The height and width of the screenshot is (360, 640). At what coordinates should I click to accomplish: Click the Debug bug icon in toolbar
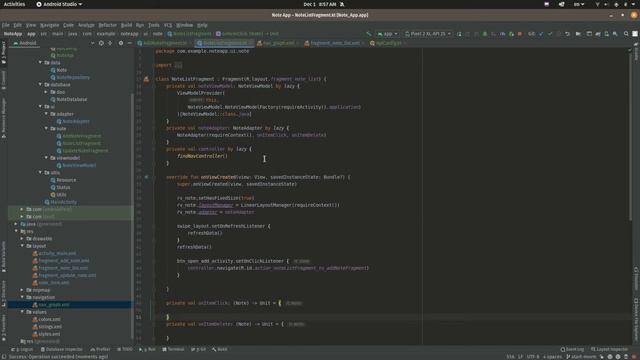click(485, 34)
